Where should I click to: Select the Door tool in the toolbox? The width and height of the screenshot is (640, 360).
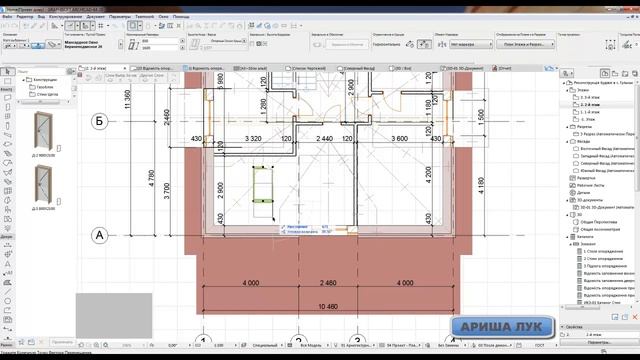[x=7, y=107]
